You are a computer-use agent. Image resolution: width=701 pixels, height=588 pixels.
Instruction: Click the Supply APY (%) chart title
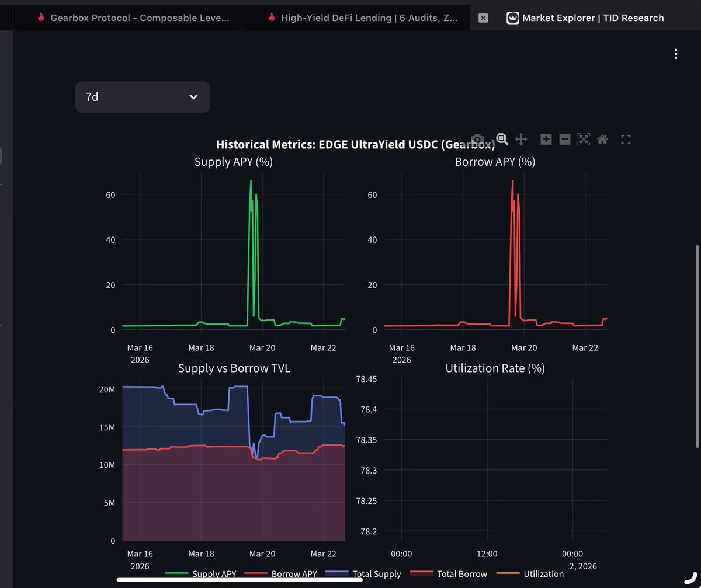point(234,162)
